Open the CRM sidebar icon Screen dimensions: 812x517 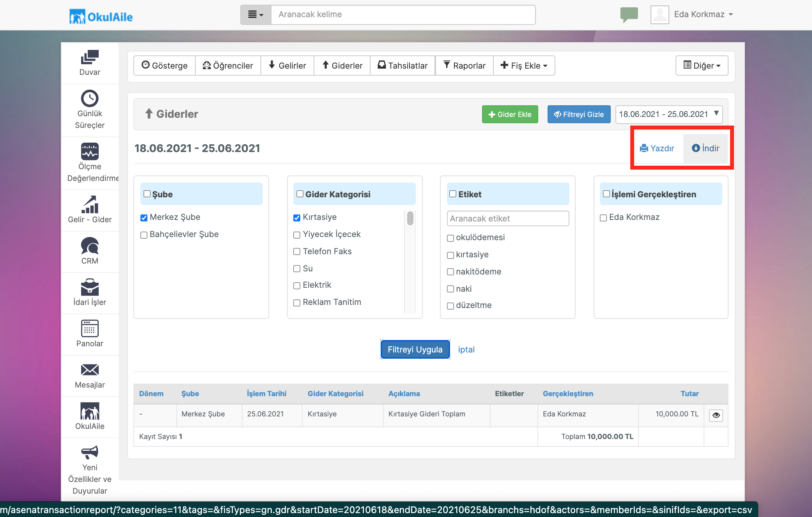tap(90, 246)
